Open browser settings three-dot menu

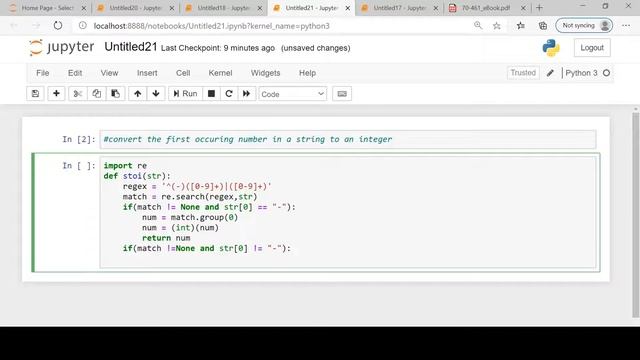click(626, 26)
